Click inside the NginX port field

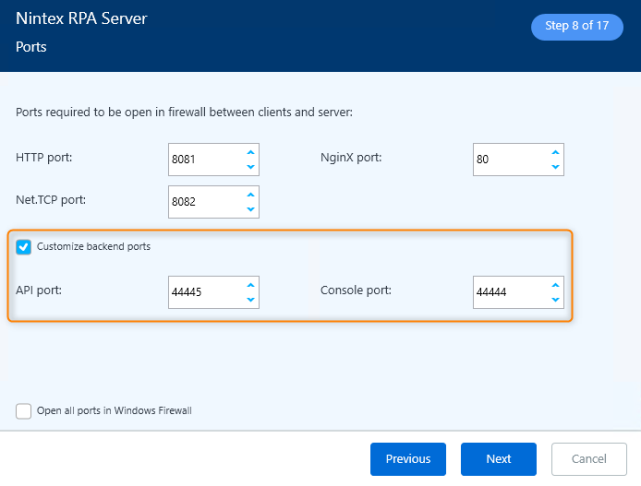click(x=508, y=159)
